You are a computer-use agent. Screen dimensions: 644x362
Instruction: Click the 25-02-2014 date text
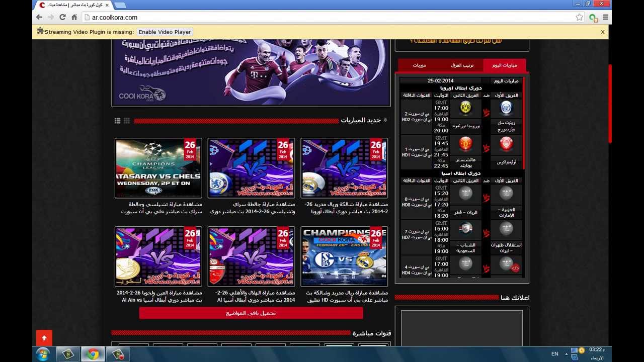click(441, 80)
